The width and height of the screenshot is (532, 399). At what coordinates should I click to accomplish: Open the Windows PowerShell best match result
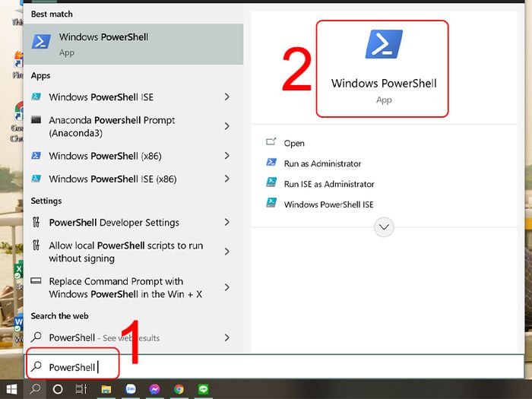coord(133,44)
